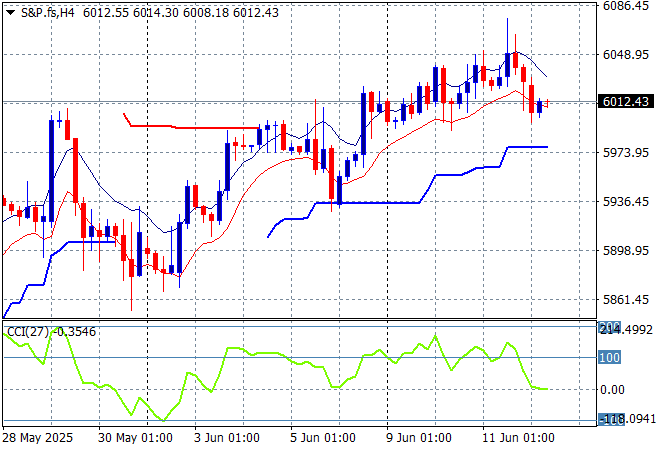Select the 9 Jun 01:00 time label
Viewport: 660px width, 450px height.
click(x=419, y=438)
